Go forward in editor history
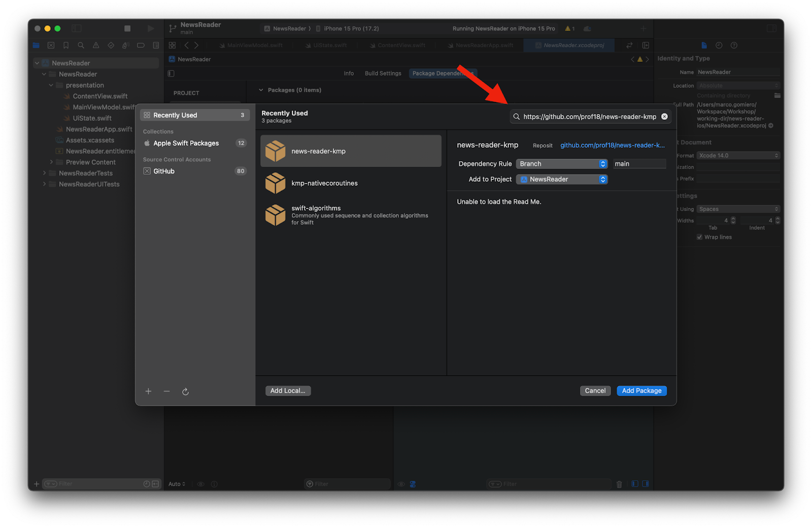This screenshot has height=528, width=812. point(196,45)
